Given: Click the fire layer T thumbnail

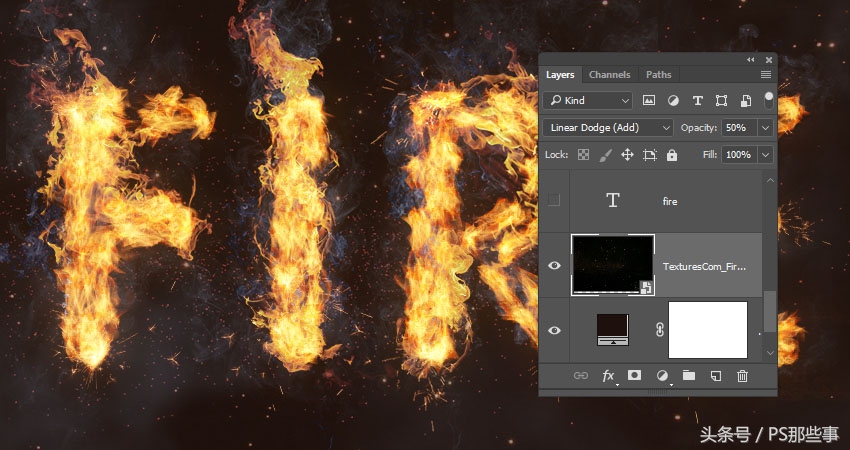Looking at the screenshot, I should (613, 201).
